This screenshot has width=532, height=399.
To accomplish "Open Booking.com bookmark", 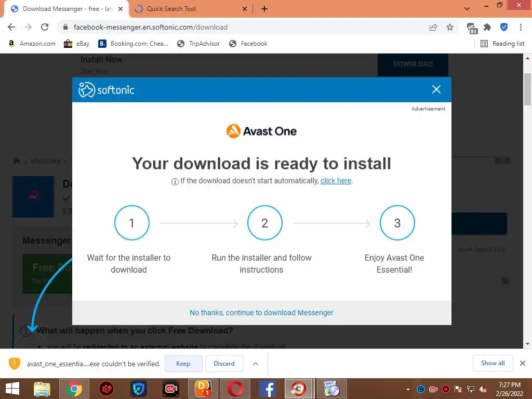I will pyautogui.click(x=133, y=44).
